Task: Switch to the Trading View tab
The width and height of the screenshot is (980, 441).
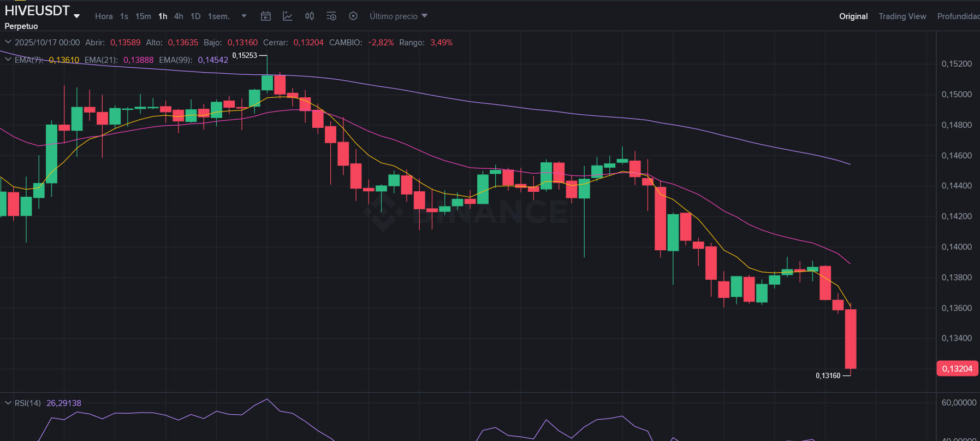Action: 902,16
